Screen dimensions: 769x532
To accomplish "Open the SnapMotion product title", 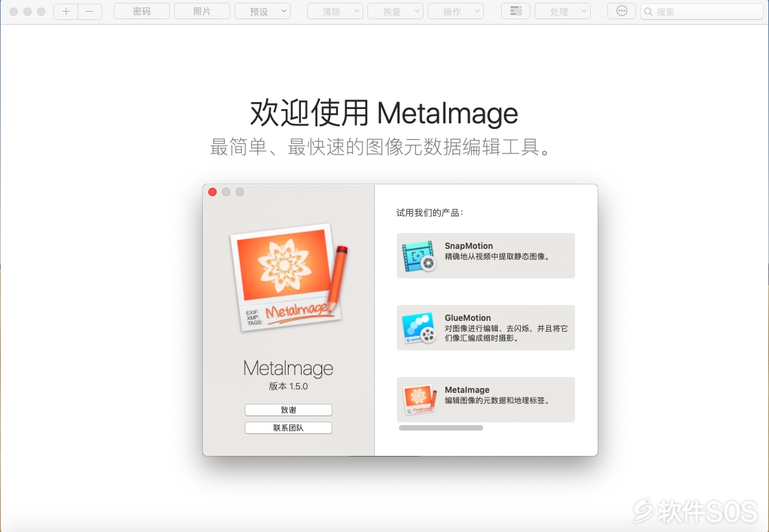I will 469,246.
